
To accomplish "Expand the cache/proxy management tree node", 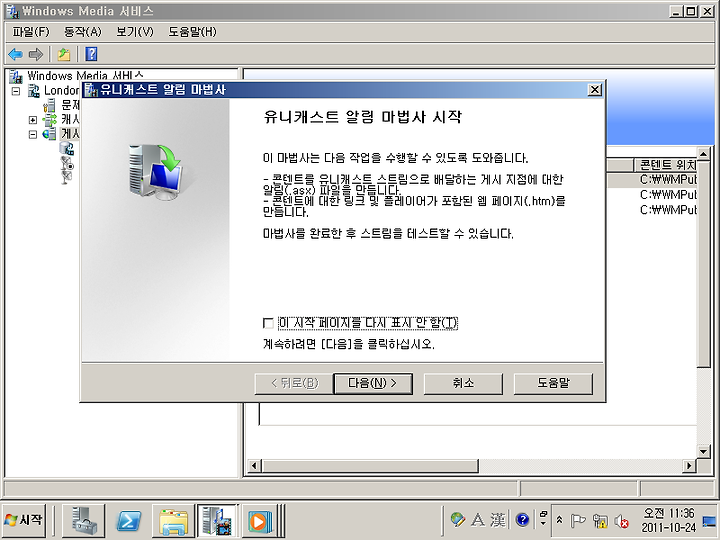I will click(33, 120).
